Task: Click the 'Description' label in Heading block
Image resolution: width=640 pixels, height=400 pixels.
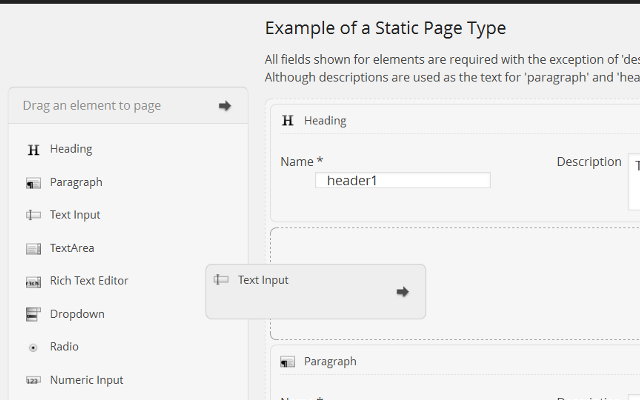Action: (589, 162)
